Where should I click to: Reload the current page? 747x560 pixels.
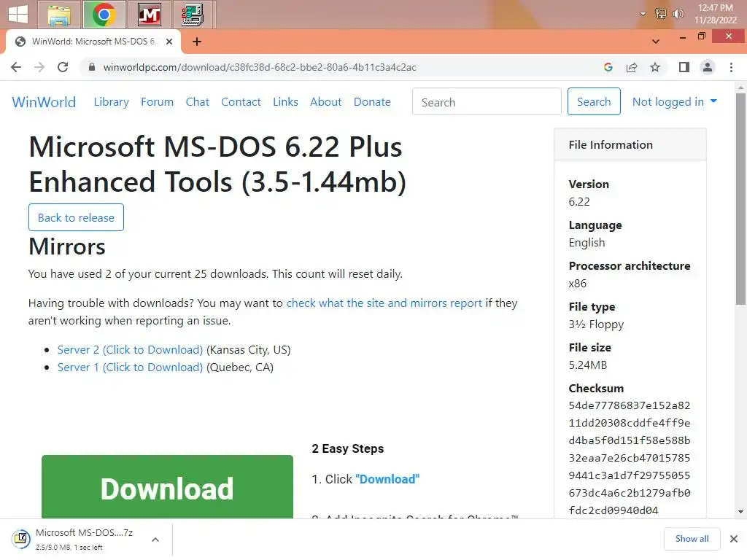click(x=63, y=67)
